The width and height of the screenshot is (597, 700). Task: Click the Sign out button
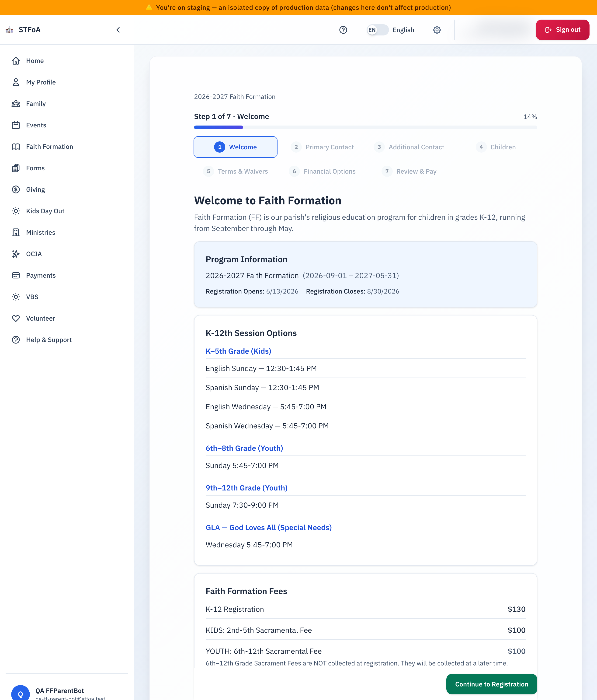pyautogui.click(x=562, y=30)
